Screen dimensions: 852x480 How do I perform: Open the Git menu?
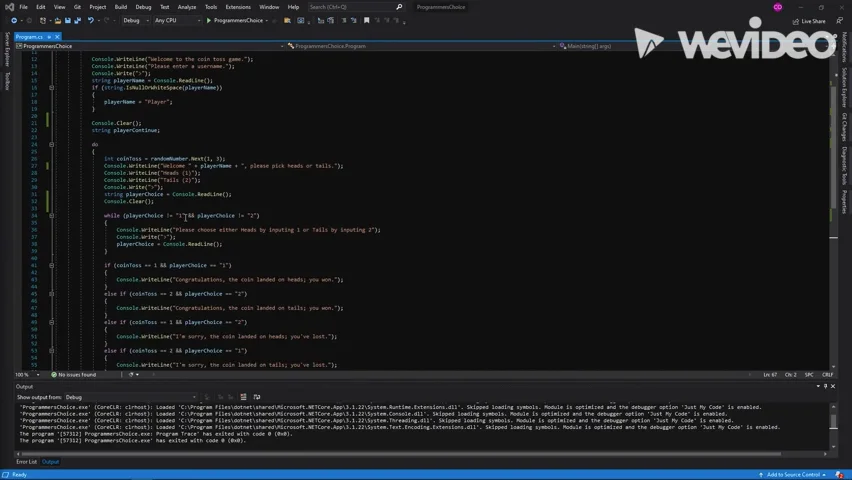coord(77,7)
